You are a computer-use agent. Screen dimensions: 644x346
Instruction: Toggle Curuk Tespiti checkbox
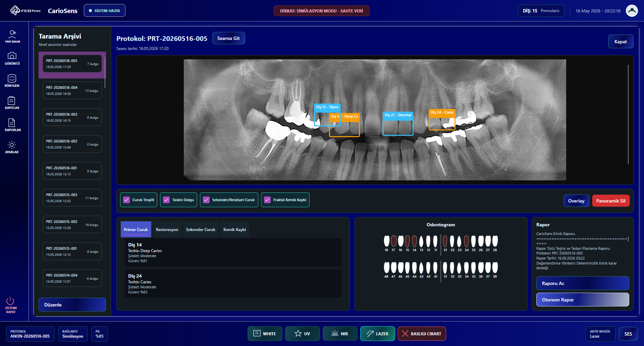(x=139, y=200)
